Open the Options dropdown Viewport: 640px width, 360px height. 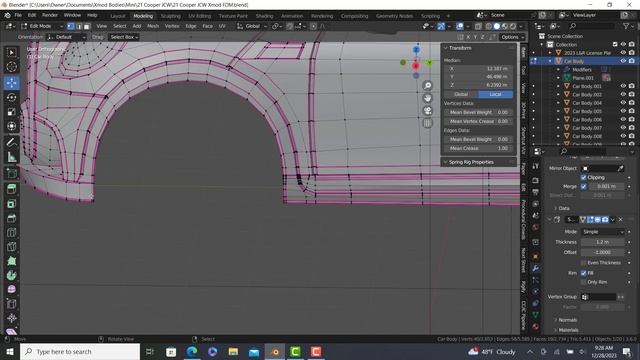tap(512, 37)
